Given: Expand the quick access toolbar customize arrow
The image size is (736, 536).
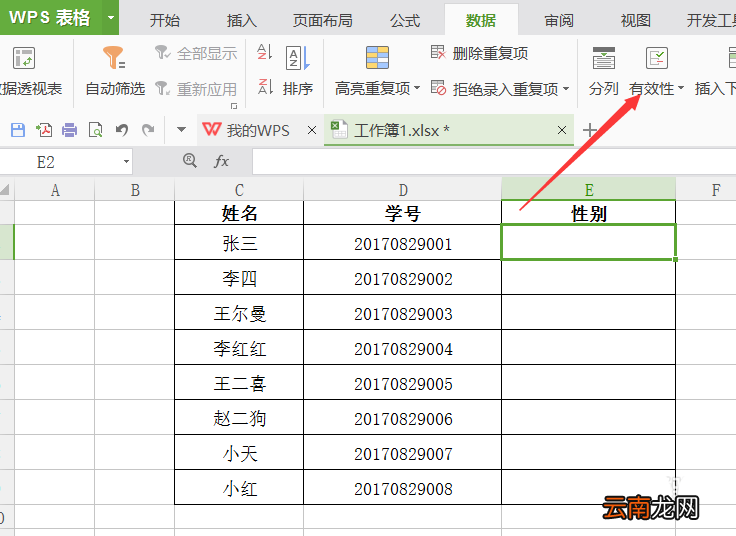Looking at the screenshot, I should pyautogui.click(x=181, y=130).
